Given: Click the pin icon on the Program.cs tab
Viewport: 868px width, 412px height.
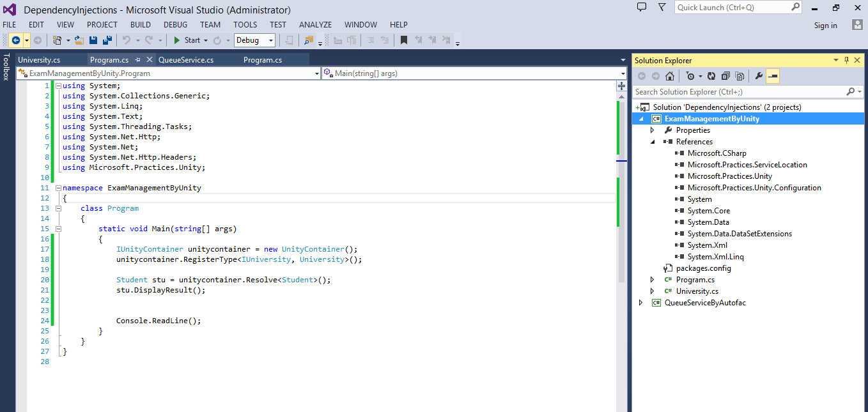Looking at the screenshot, I should click(x=137, y=60).
